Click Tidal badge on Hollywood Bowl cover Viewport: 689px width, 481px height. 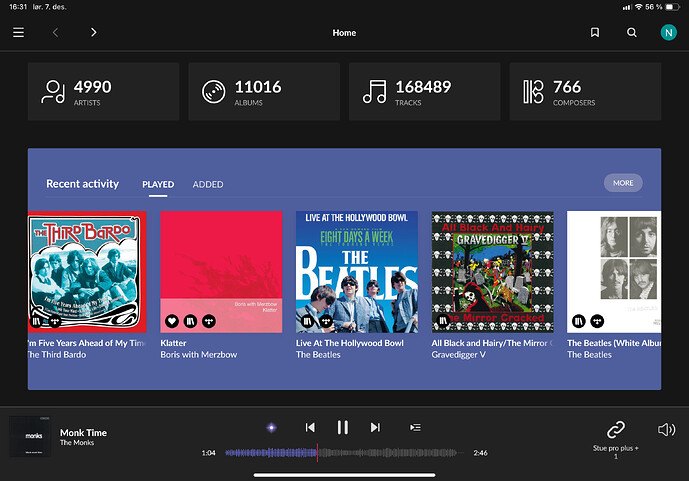(x=326, y=321)
